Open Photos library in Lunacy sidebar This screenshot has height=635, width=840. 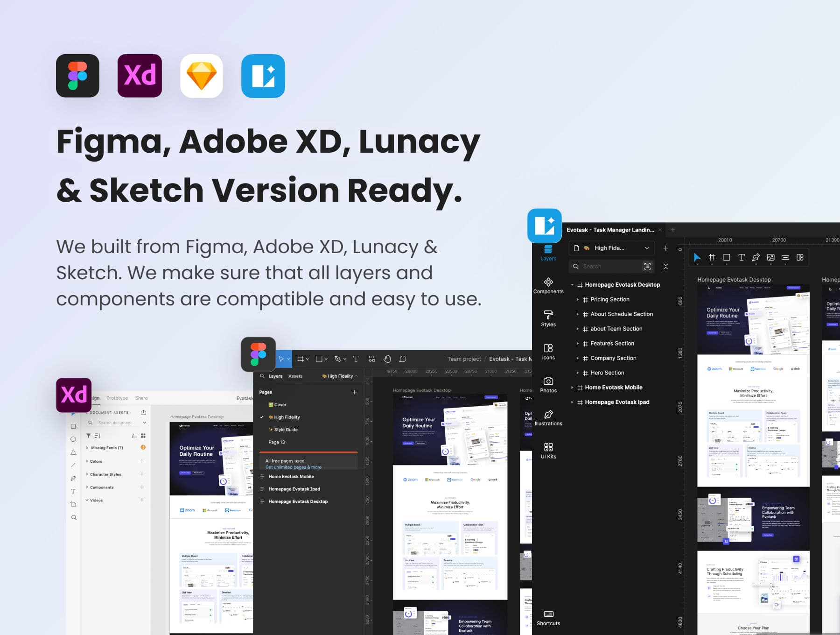[548, 385]
